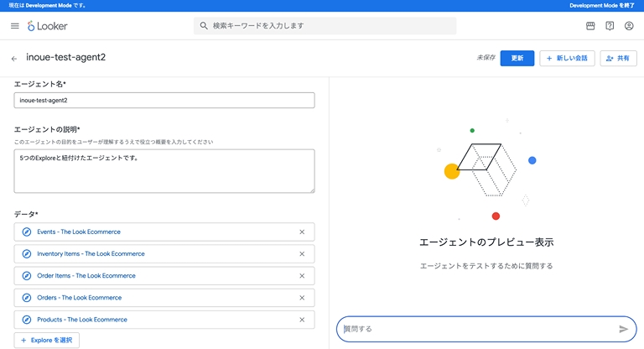
Task: Click the エージェントの説明 text area
Action: point(164,171)
